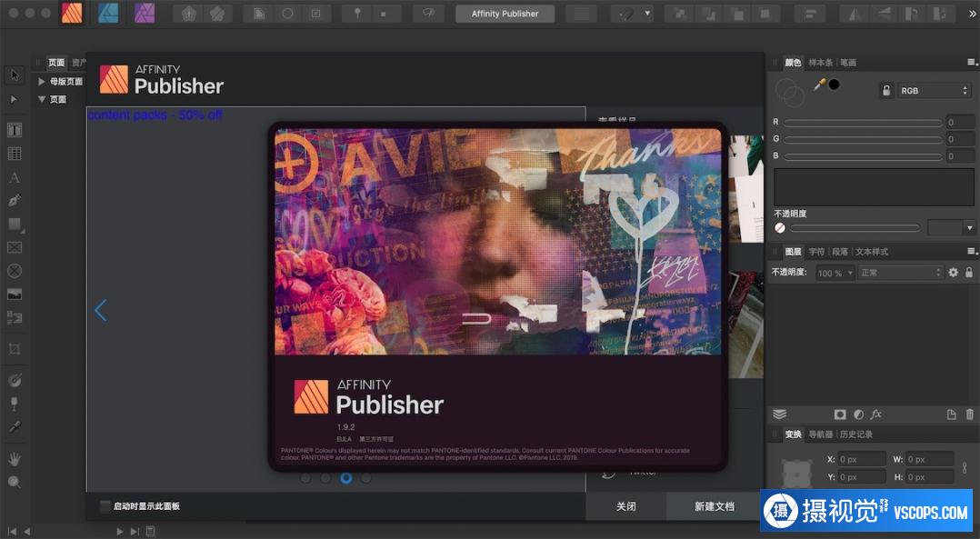Collapse the 页面 section
Viewport: 980px width, 539px height.
click(x=41, y=99)
